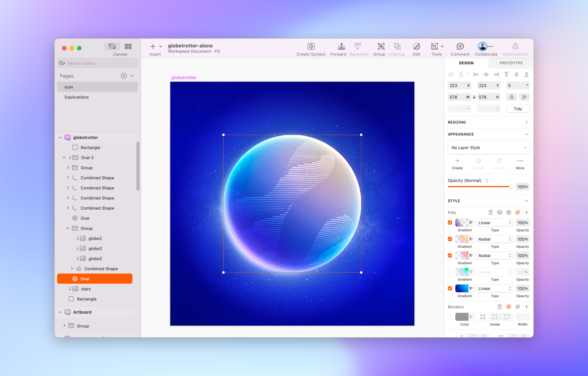Click the trash icon in the Fills section
This screenshot has width=588, height=376.
tap(491, 212)
